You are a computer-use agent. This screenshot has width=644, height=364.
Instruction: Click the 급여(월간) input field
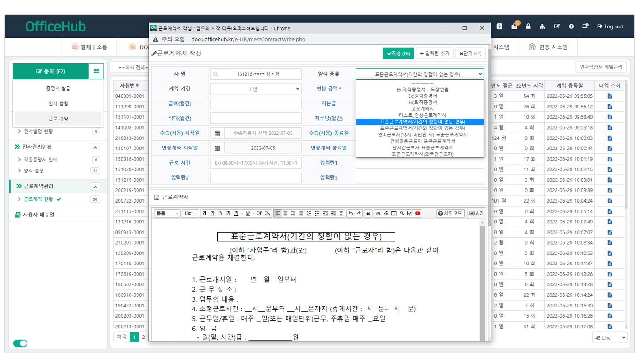[256, 103]
